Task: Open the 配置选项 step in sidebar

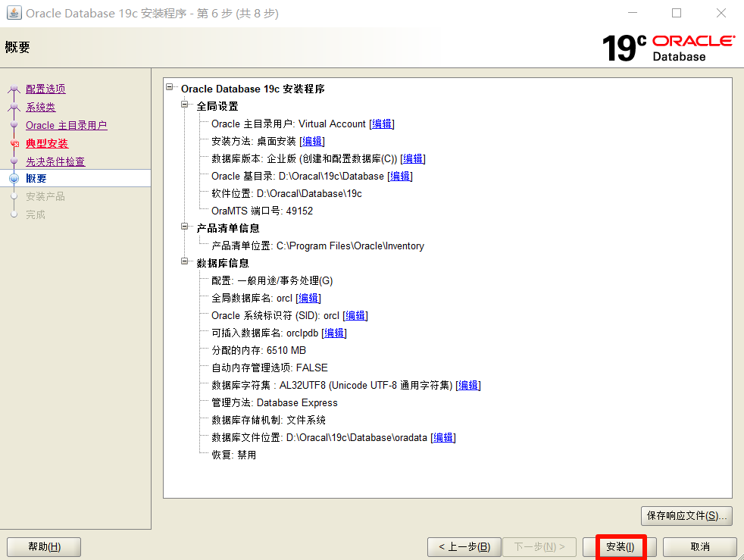Action: [x=45, y=89]
